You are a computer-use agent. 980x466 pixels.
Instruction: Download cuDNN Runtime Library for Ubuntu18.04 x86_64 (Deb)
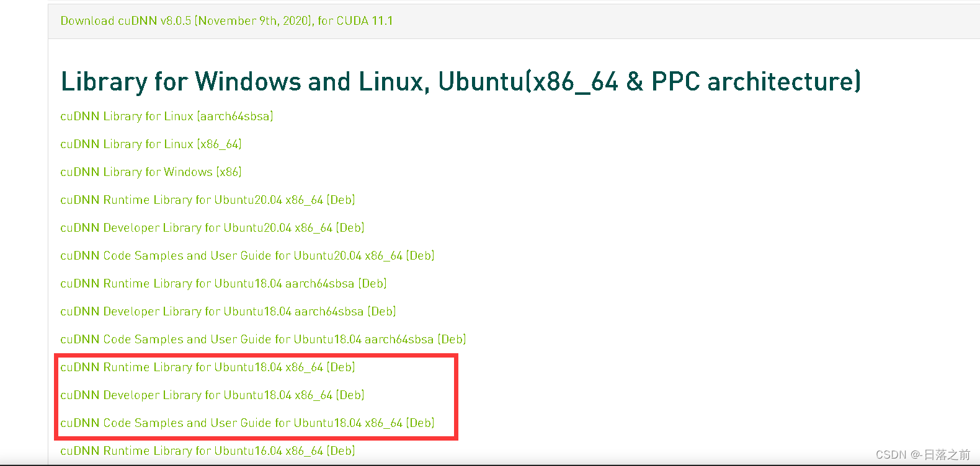[208, 367]
